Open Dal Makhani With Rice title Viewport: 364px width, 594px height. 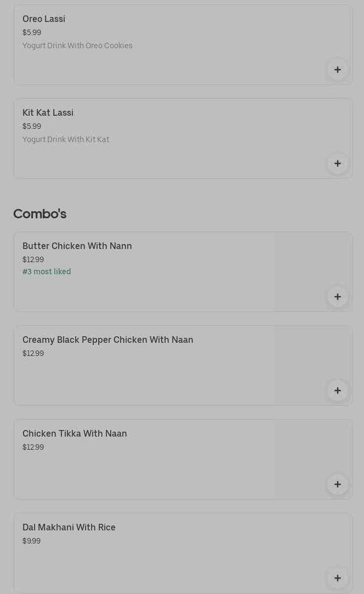[69, 528]
